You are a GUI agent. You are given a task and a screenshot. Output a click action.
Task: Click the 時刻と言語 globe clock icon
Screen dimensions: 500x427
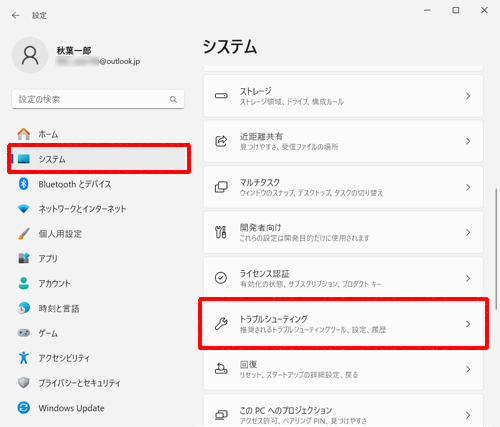[x=24, y=308]
